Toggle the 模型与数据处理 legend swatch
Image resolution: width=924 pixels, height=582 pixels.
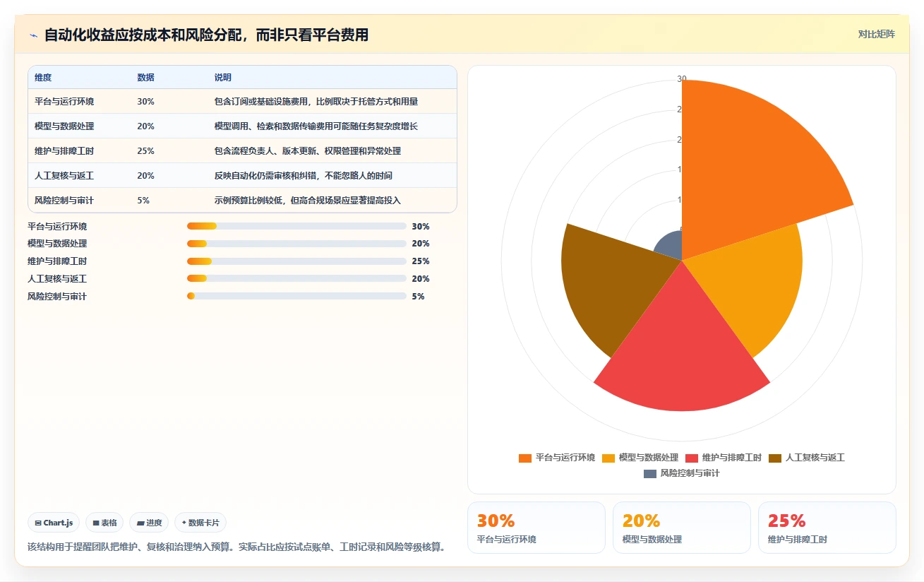click(x=608, y=458)
